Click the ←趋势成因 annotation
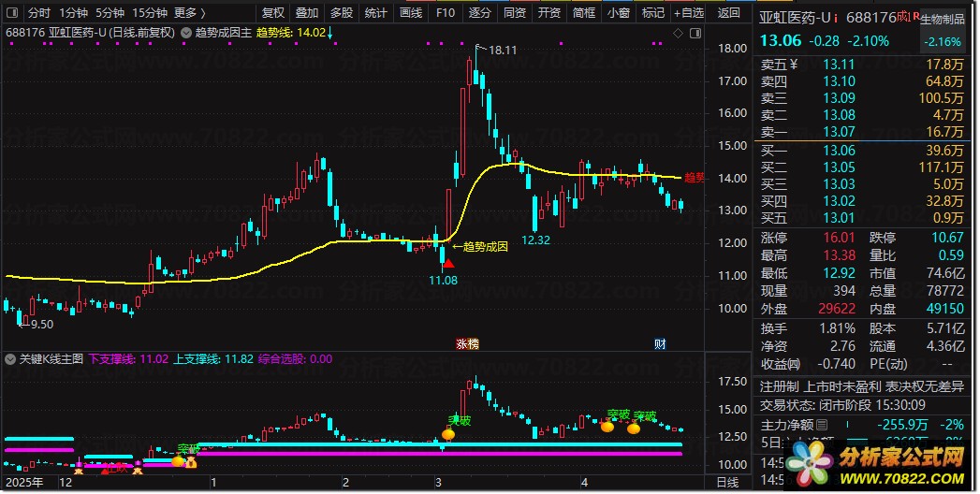Image resolution: width=980 pixels, height=494 pixels. [x=479, y=247]
